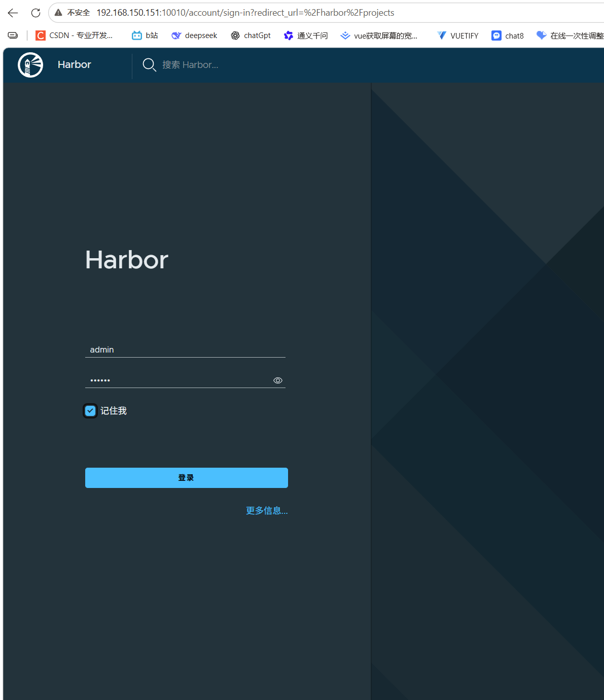This screenshot has width=604, height=700.
Task: Select the browser address bar URL
Action: (x=245, y=13)
